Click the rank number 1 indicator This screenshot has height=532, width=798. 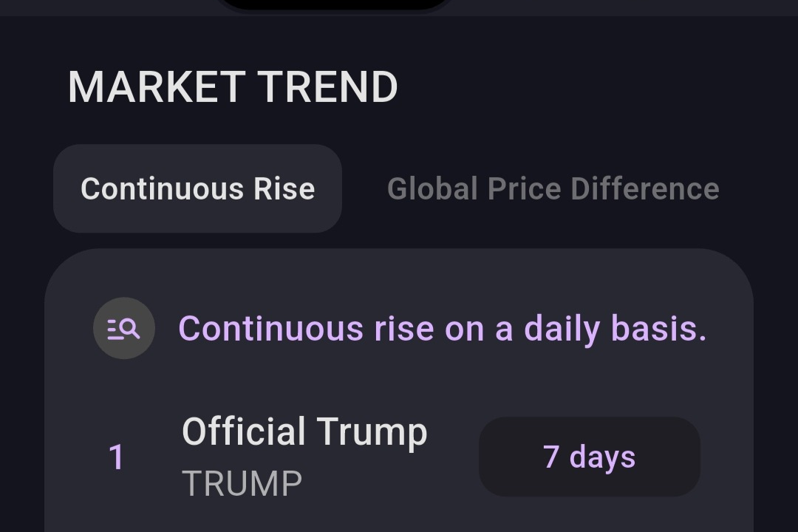[118, 457]
